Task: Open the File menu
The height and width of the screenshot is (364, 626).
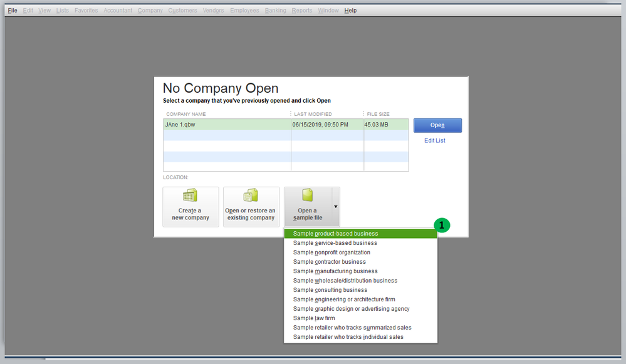Action: [13, 11]
